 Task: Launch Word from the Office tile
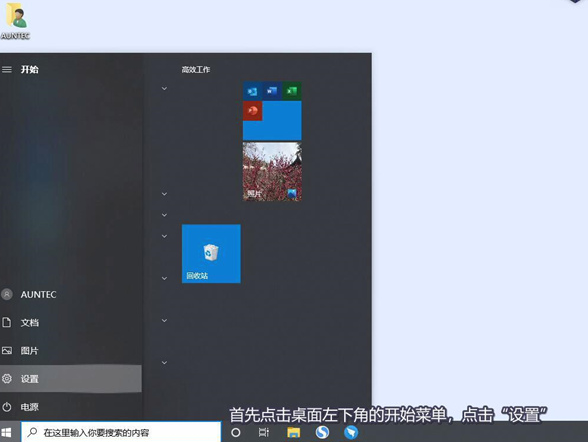point(272,91)
